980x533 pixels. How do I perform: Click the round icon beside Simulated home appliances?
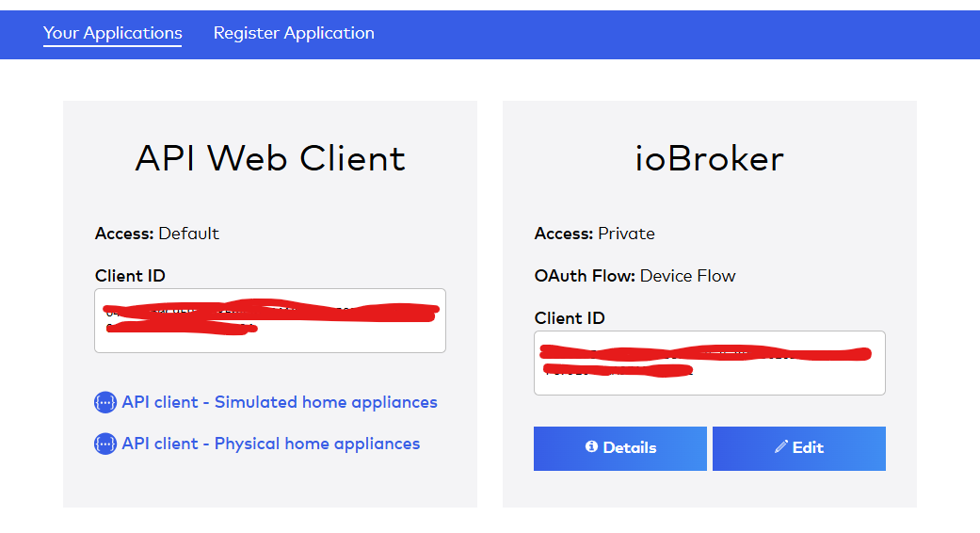105,402
